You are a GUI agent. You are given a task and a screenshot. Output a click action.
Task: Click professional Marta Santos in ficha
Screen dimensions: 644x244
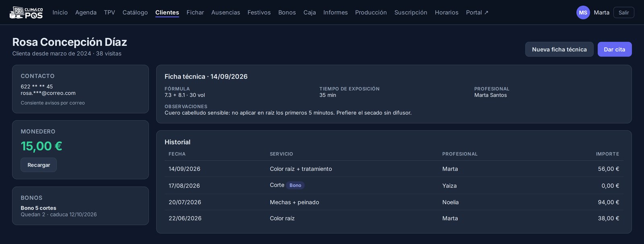coord(490,95)
